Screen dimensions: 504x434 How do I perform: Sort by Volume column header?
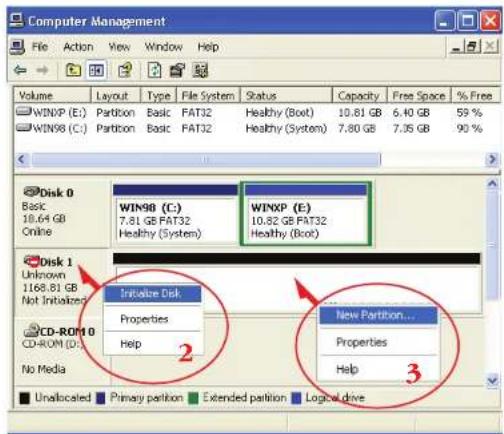(x=52, y=96)
